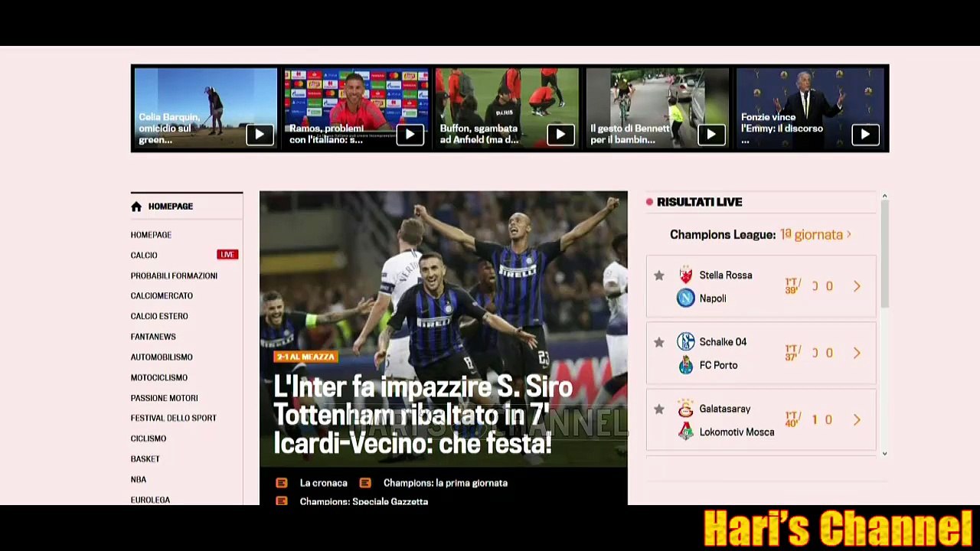Click the live results scrollbar thumb
Viewport: 980px width, 551px height.
[884, 255]
